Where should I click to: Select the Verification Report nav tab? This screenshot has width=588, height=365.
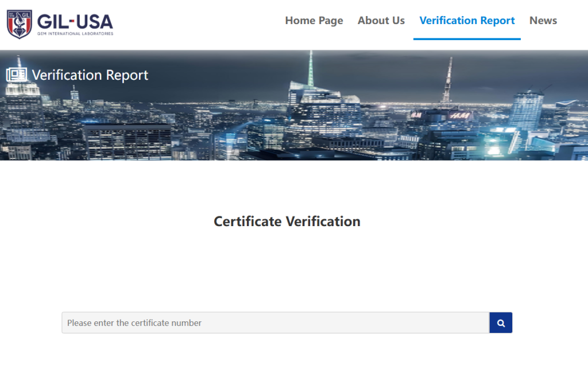point(467,21)
